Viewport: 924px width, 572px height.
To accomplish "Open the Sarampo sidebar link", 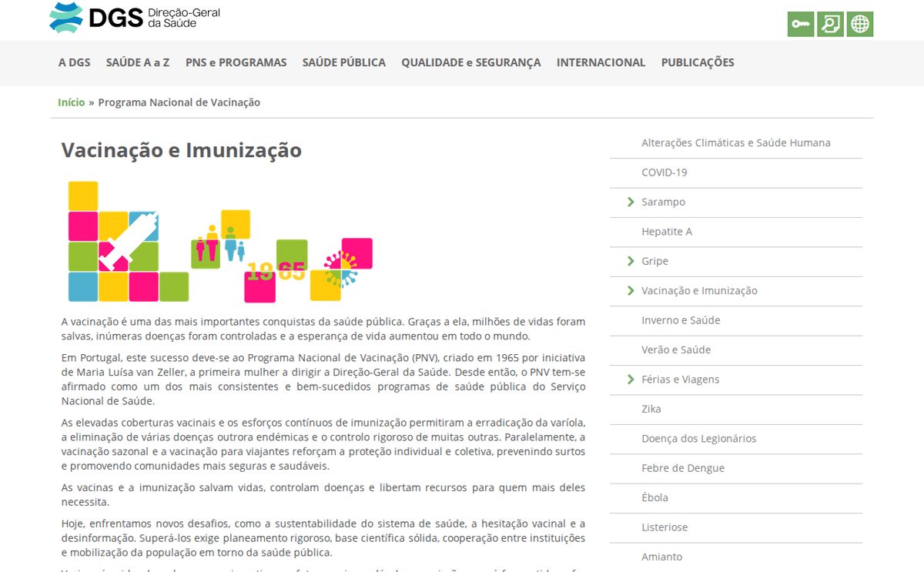I will (x=664, y=202).
